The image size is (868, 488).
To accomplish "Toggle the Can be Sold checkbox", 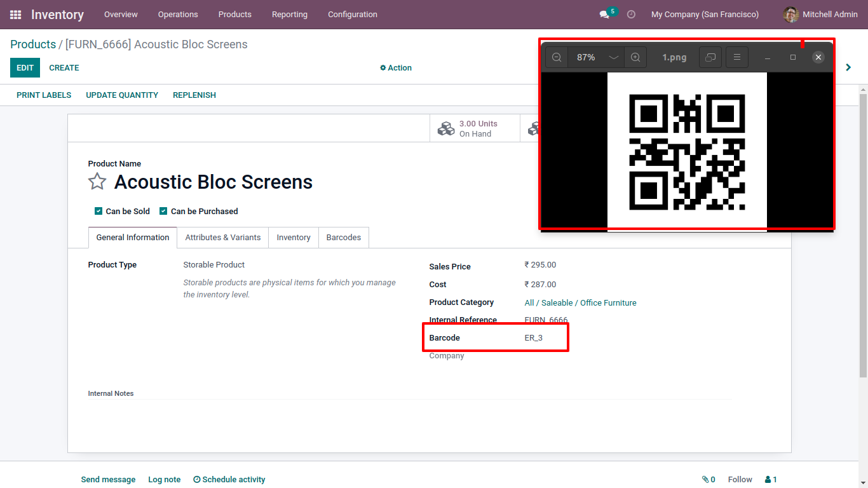I will 98,211.
